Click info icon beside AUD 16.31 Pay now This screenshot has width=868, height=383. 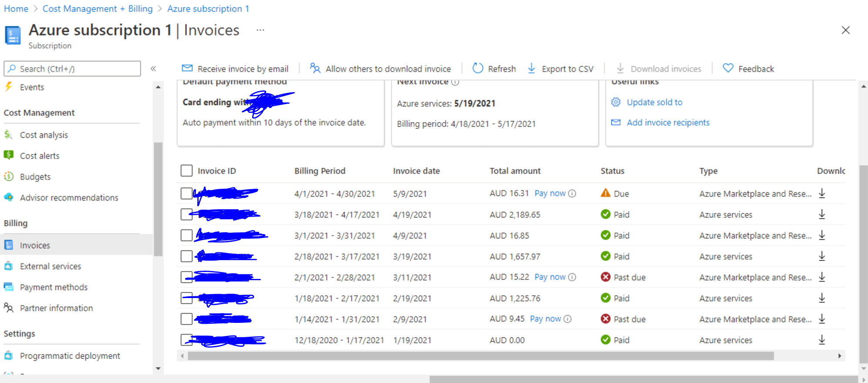coord(572,193)
